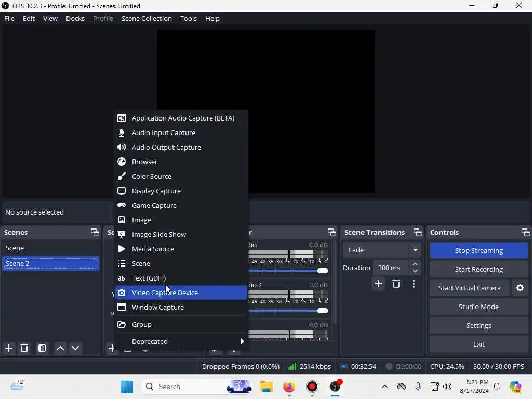The width and height of the screenshot is (532, 399).
Task: Click Start Recording button
Action: (x=478, y=270)
